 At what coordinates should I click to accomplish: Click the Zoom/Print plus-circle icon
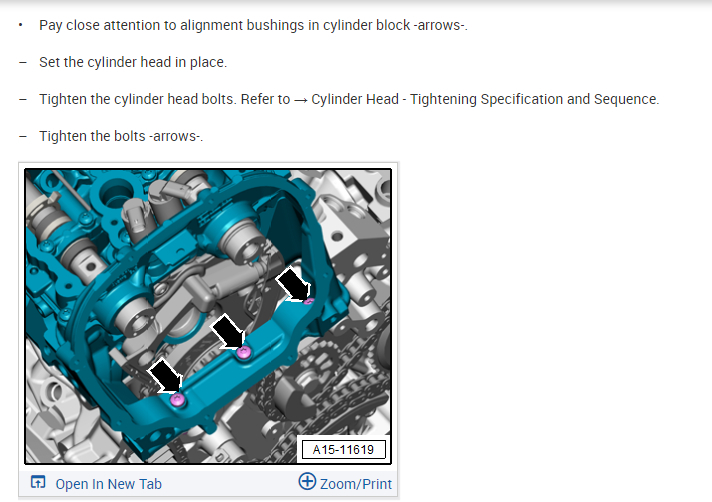307,481
